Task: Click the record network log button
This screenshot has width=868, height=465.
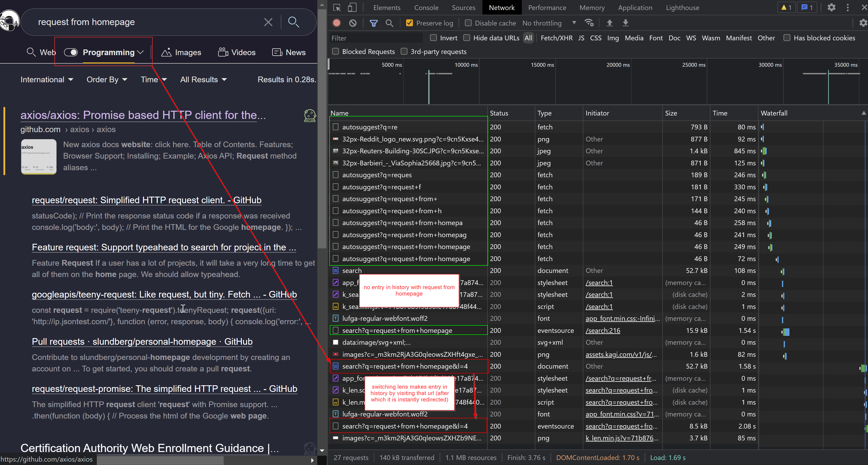Action: (x=336, y=23)
